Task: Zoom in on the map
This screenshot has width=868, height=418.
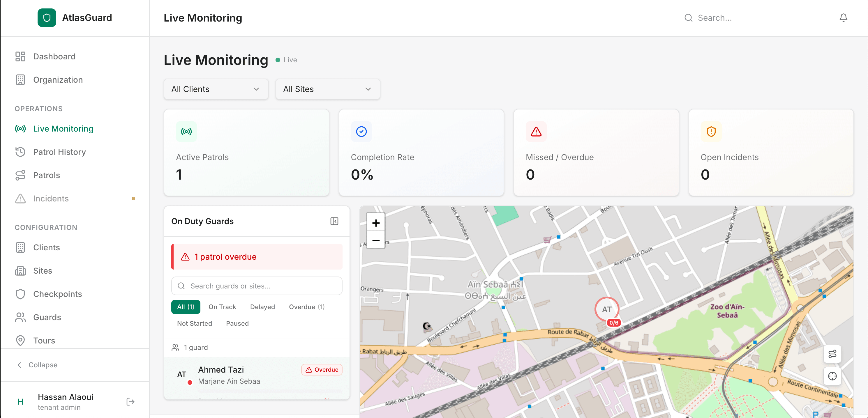Action: pos(376,223)
